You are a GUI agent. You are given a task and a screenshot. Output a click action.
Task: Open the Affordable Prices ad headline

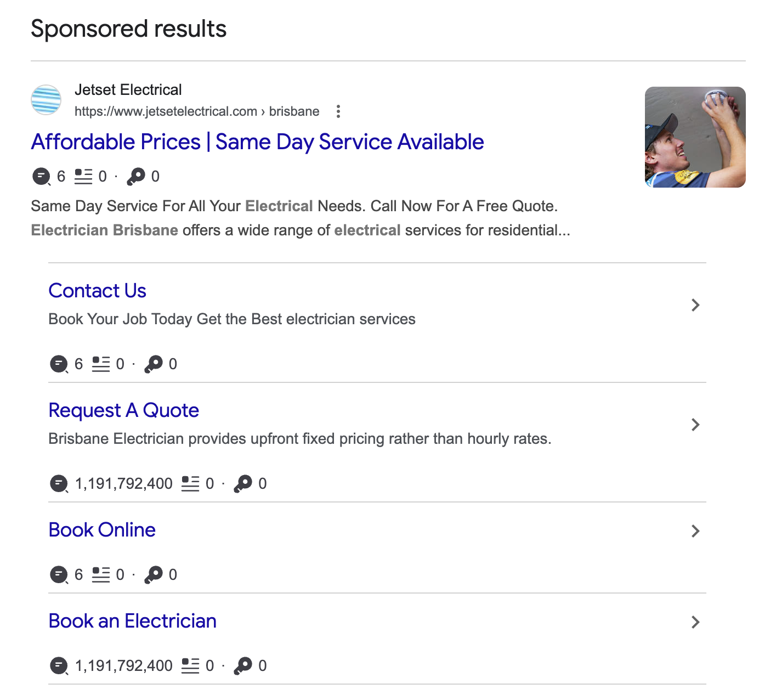click(258, 142)
